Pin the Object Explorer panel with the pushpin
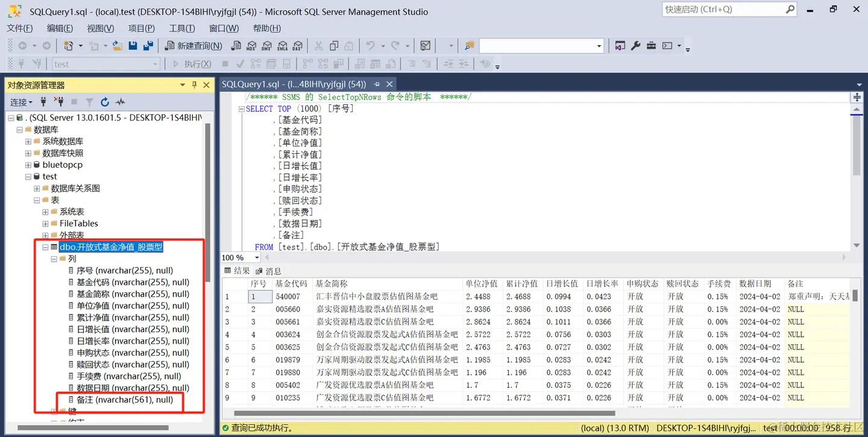 point(194,85)
